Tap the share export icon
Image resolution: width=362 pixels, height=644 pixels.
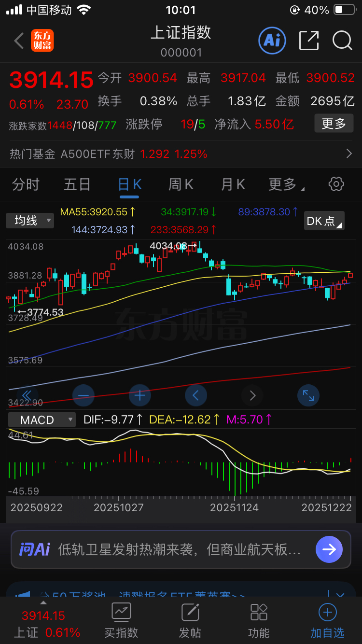coord(309,41)
